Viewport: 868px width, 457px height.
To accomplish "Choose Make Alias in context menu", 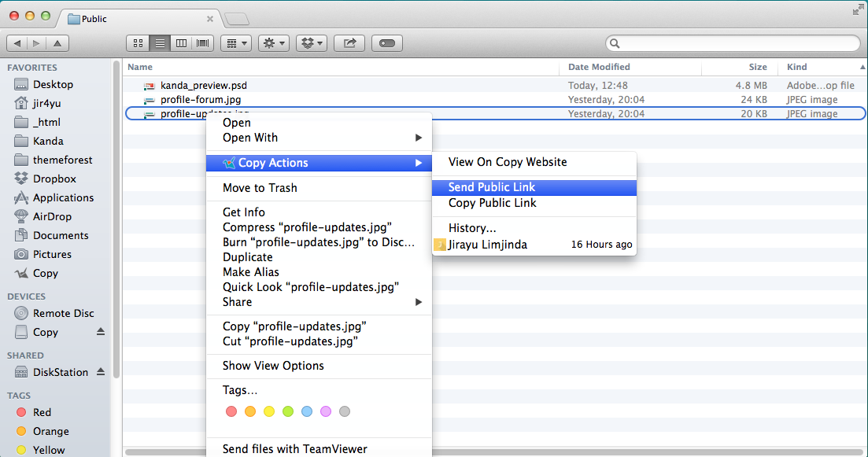I will 319,272.
